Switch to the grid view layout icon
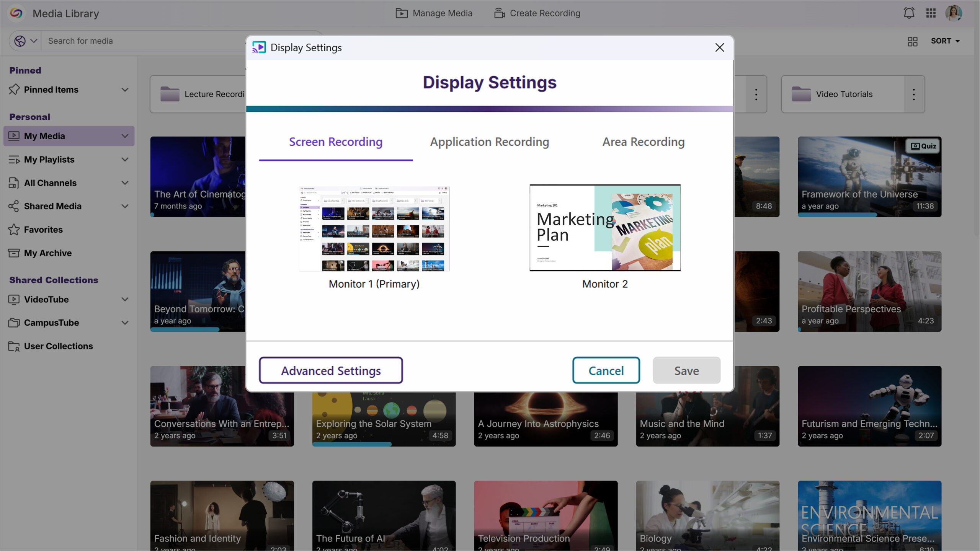 pos(912,41)
